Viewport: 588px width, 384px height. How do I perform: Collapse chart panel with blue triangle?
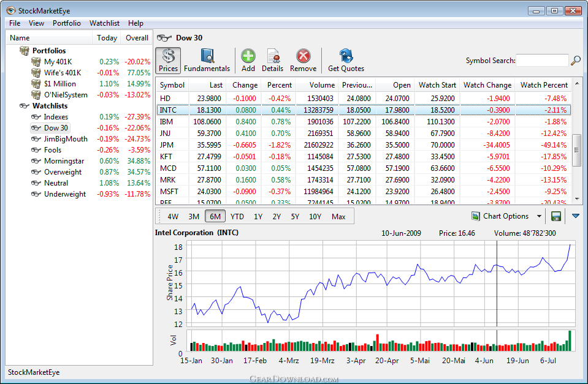click(576, 216)
